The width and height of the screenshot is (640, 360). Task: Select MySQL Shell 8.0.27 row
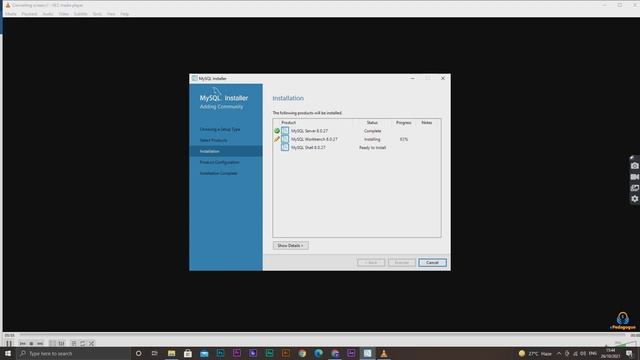pyautogui.click(x=357, y=147)
